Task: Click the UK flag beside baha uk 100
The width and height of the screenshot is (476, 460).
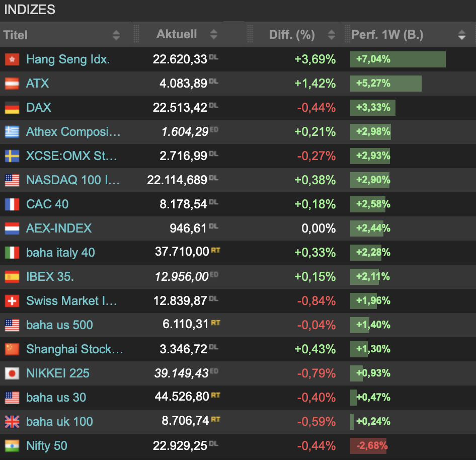Action: click(12, 421)
